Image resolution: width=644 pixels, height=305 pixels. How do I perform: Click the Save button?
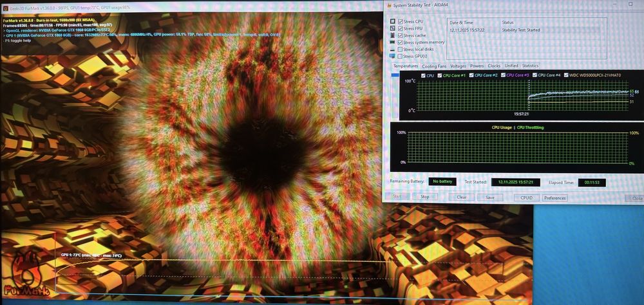(490, 198)
